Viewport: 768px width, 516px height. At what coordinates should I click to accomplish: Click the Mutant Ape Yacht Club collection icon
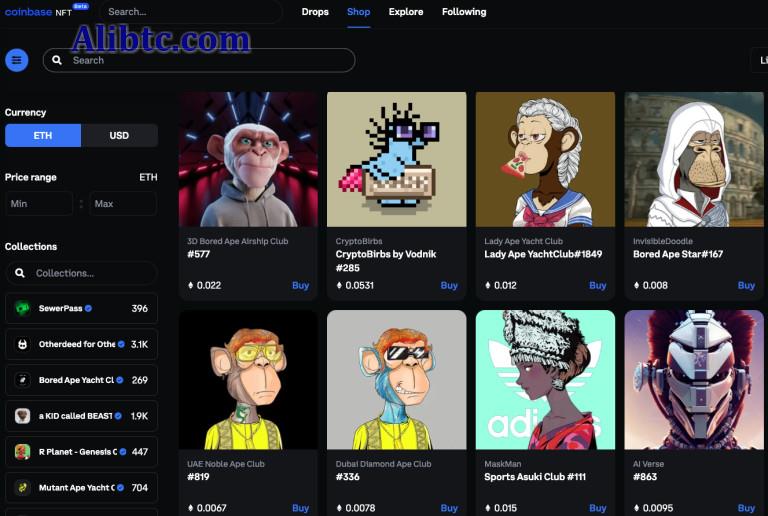(x=22, y=488)
